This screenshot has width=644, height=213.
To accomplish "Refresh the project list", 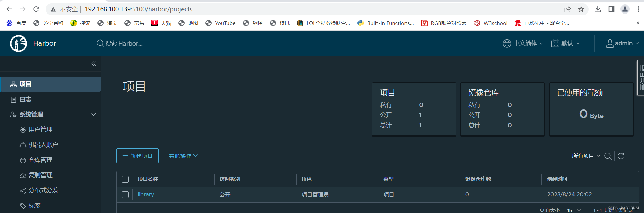I will pos(621,156).
